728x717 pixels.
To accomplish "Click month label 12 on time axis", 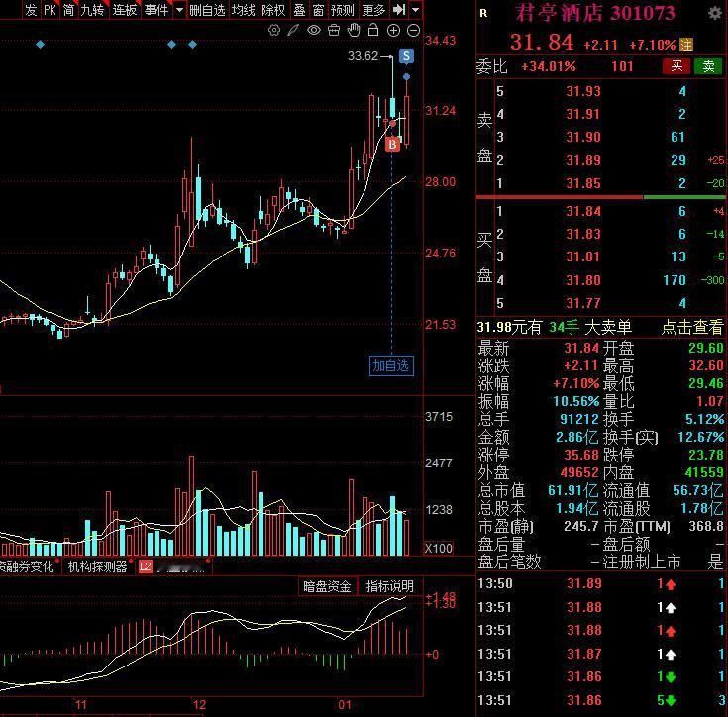I will click(x=199, y=705).
